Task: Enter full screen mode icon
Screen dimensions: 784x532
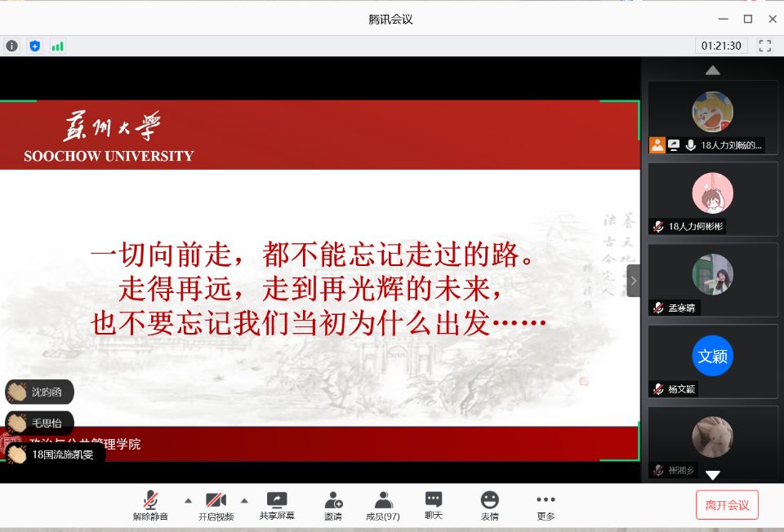Action: (x=764, y=46)
